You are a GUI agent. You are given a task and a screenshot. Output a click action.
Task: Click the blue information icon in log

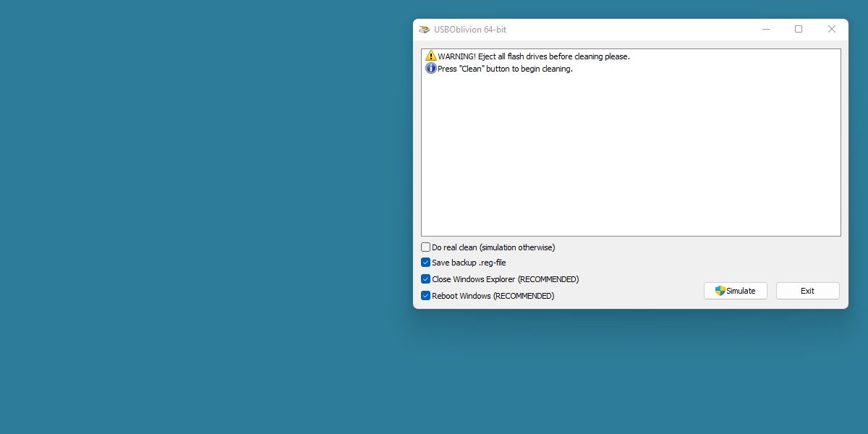point(431,69)
